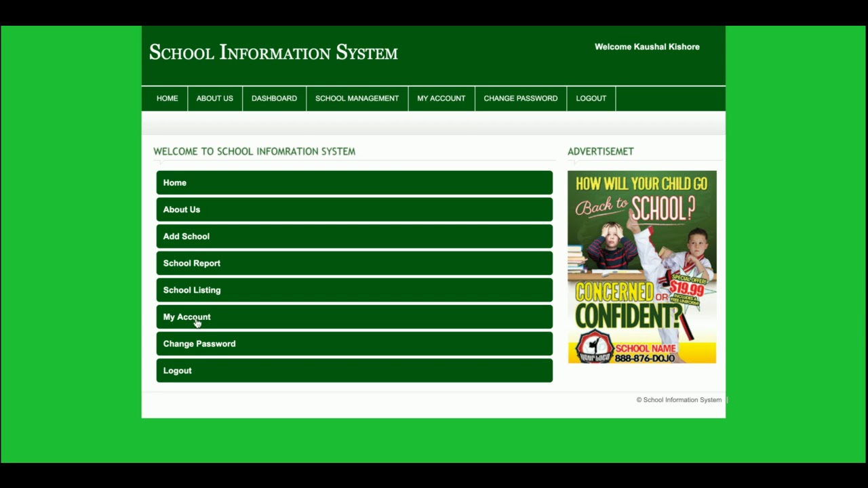Open the About Us list button
The height and width of the screenshot is (488, 868).
point(355,209)
